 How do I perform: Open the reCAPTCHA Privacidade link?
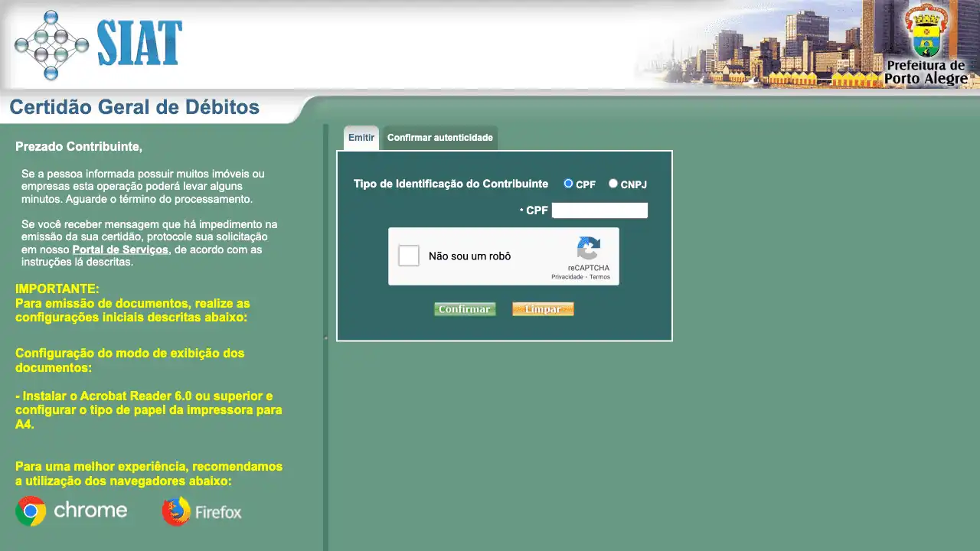(567, 277)
